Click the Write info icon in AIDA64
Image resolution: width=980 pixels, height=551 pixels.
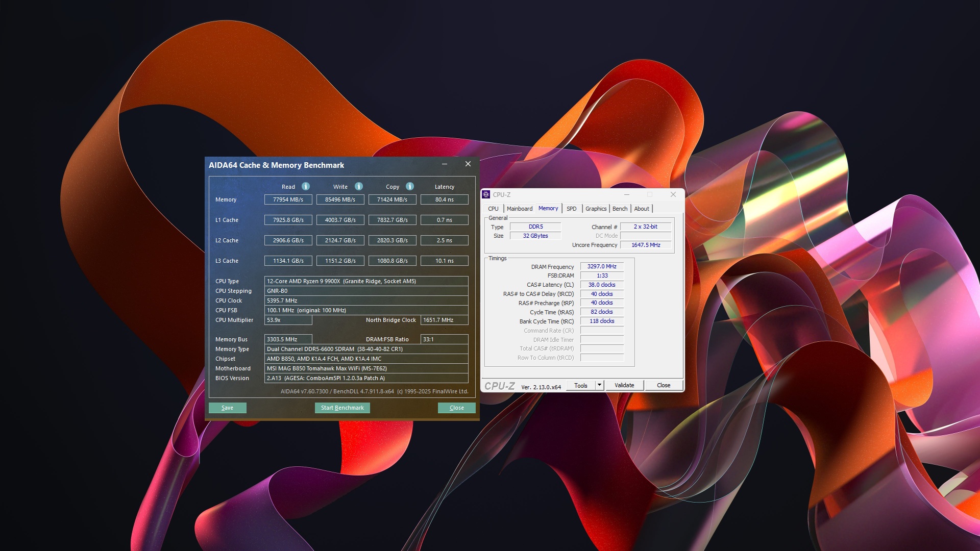359,186
